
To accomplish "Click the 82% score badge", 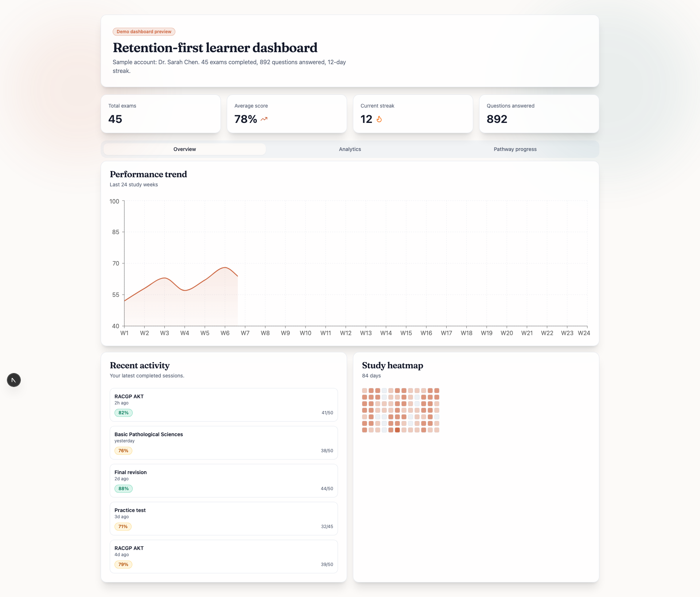I will click(x=123, y=413).
